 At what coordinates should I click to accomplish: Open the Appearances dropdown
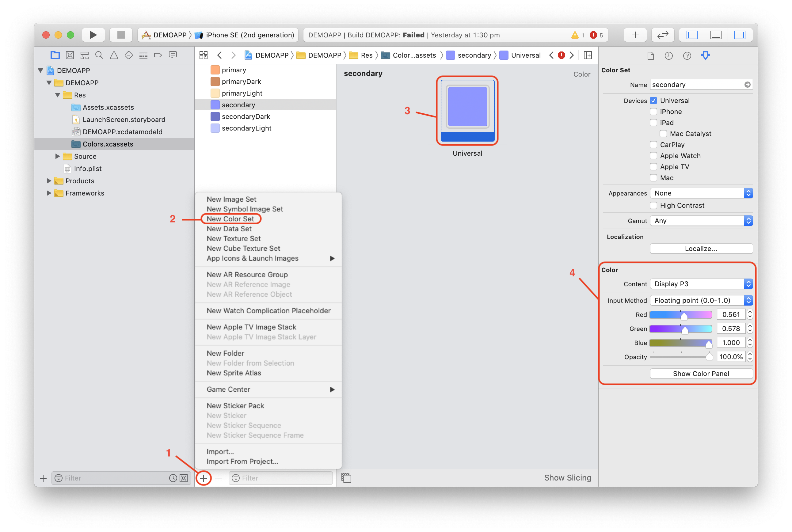point(701,193)
